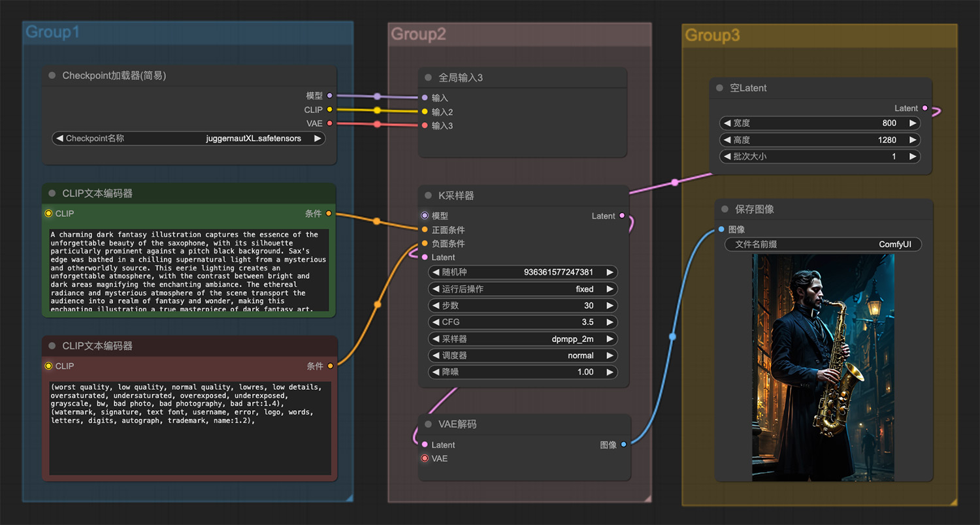The width and height of the screenshot is (980, 525).
Task: Collapse the K采样器 node via its dot
Action: click(x=429, y=195)
